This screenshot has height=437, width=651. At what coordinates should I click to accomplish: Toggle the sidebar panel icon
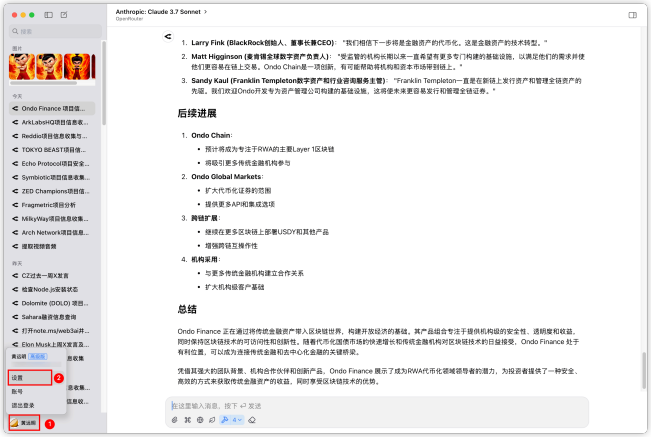coord(49,15)
